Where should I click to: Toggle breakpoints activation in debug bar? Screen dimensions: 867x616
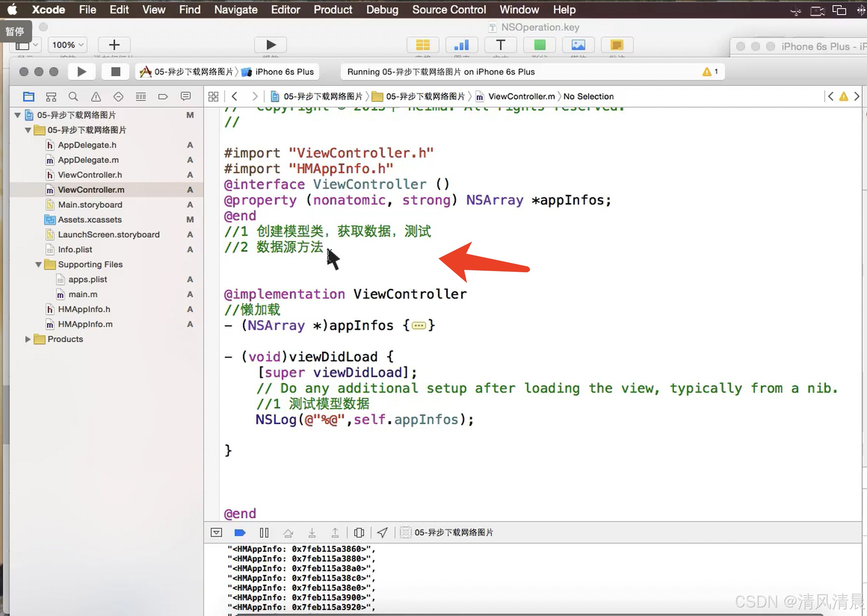pos(240,532)
